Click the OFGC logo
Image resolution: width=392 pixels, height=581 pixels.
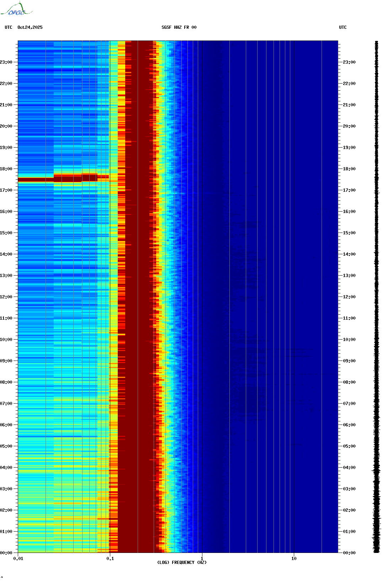(16, 9)
